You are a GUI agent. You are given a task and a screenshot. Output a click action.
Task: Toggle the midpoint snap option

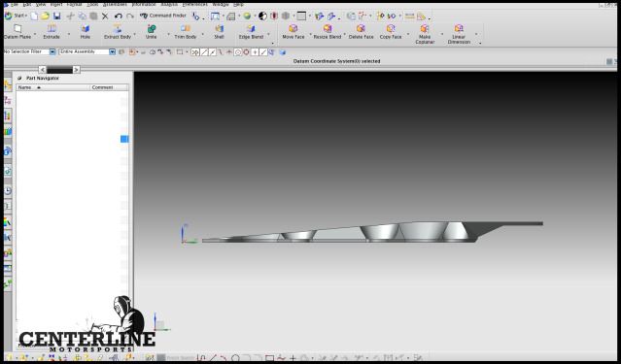click(213, 52)
